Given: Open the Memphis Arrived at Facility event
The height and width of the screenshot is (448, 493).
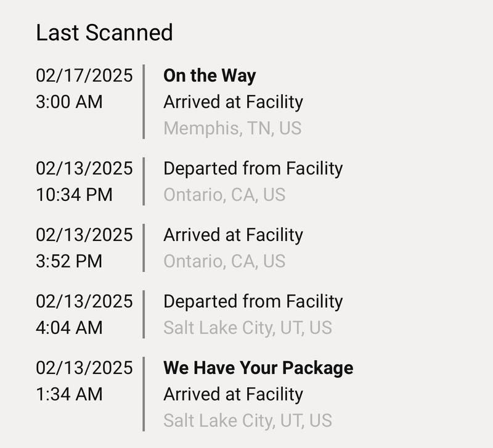Looking at the screenshot, I should point(233,102).
